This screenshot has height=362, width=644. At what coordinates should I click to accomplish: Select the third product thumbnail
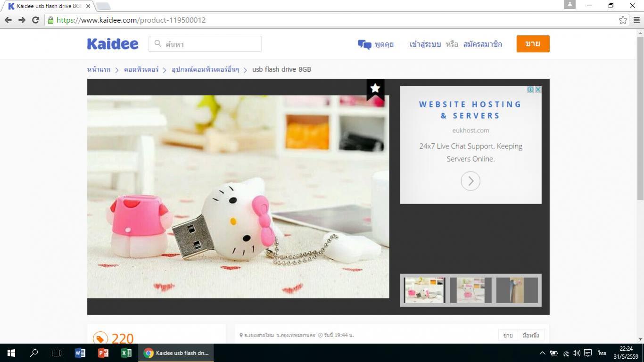(517, 290)
